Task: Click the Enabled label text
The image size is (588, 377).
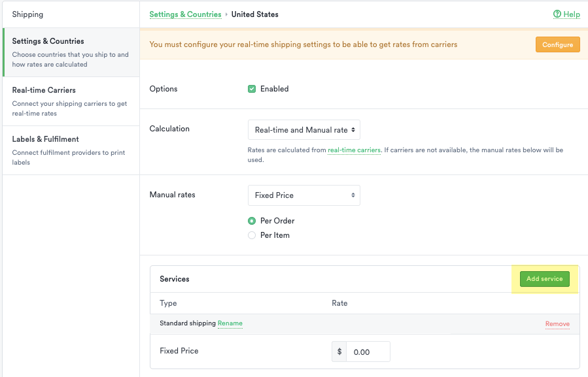Action: pyautogui.click(x=275, y=89)
